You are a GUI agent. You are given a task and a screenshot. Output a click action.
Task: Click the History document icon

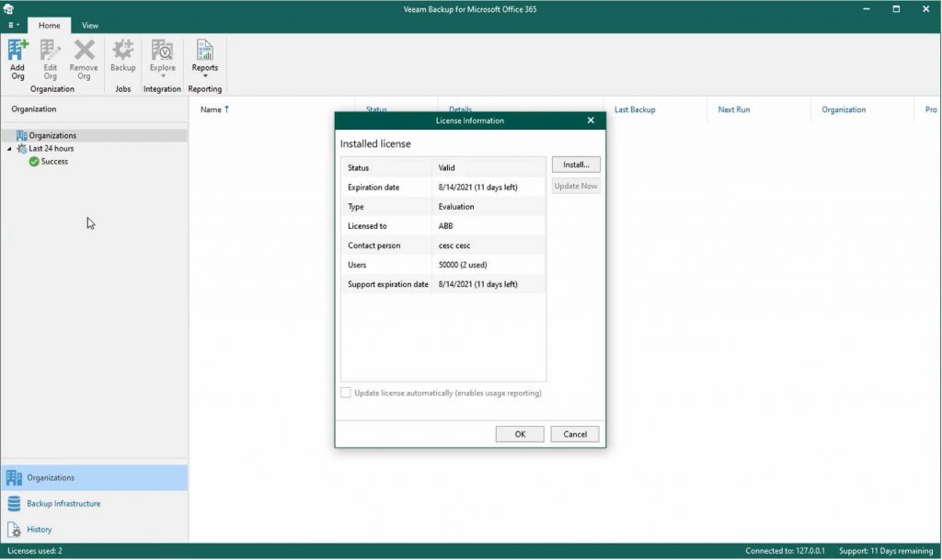pos(14,530)
